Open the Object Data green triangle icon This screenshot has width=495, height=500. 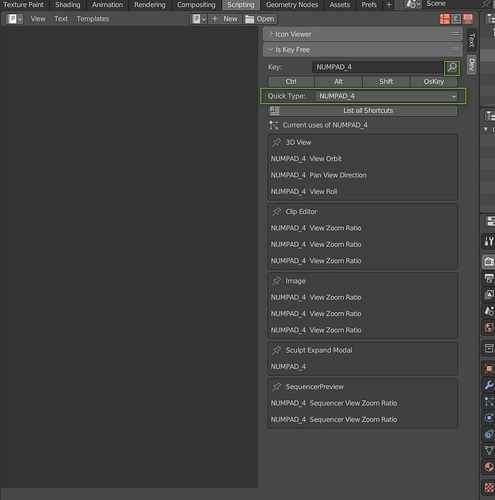[489, 450]
